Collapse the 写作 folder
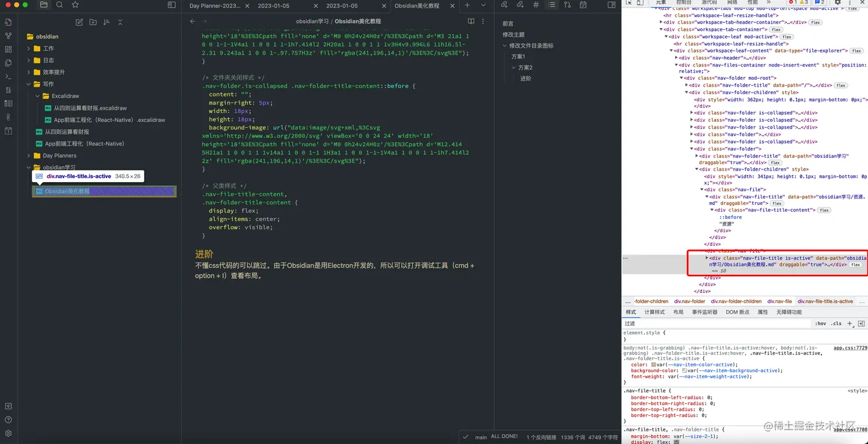This screenshot has height=444, width=868. point(29,84)
